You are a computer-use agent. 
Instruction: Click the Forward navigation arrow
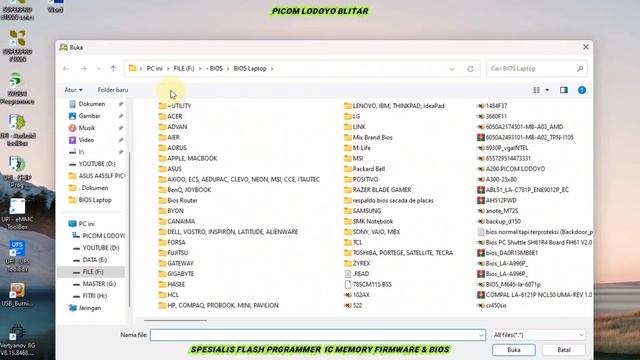[84, 69]
